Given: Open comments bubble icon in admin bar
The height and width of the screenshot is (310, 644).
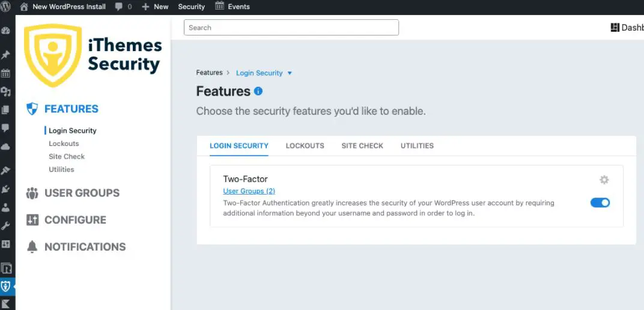Looking at the screenshot, I should click(x=119, y=7).
